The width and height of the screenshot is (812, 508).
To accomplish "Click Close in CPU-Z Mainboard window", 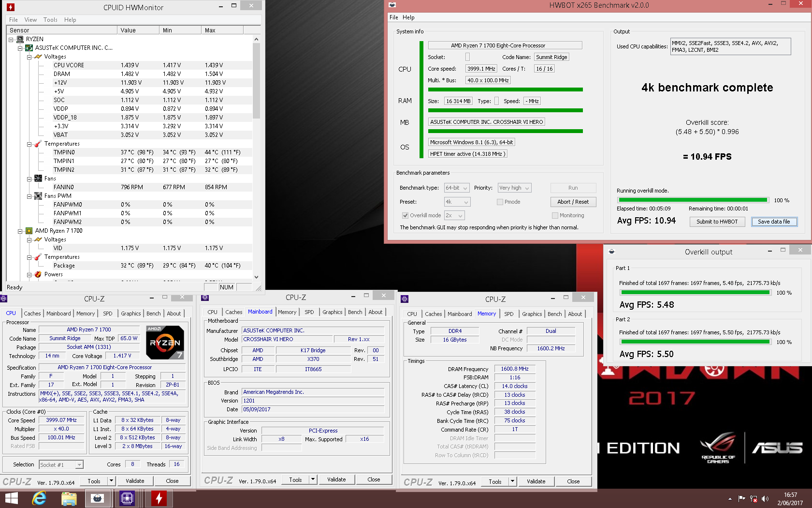I will click(374, 479).
